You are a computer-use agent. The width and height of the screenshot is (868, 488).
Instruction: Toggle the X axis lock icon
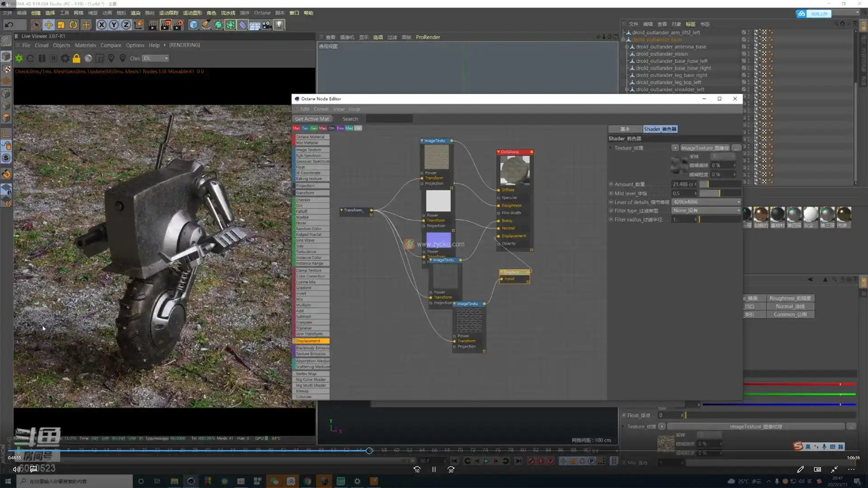pos(101,25)
